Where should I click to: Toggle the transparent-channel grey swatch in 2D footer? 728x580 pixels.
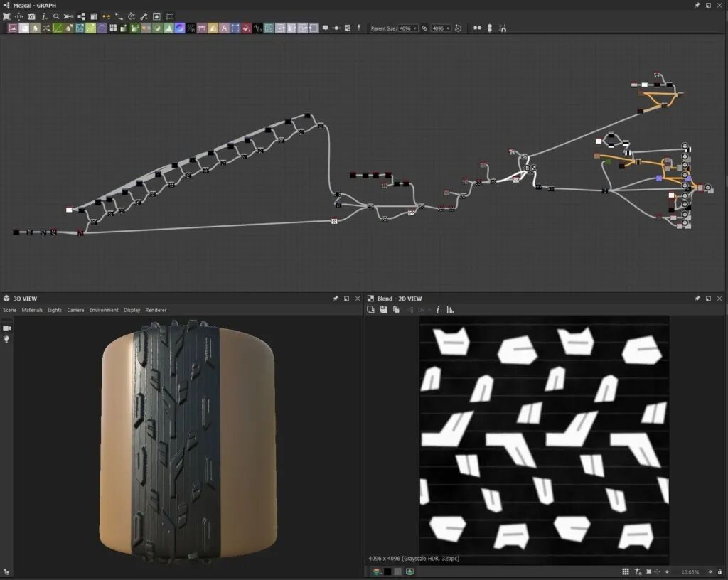point(398,571)
